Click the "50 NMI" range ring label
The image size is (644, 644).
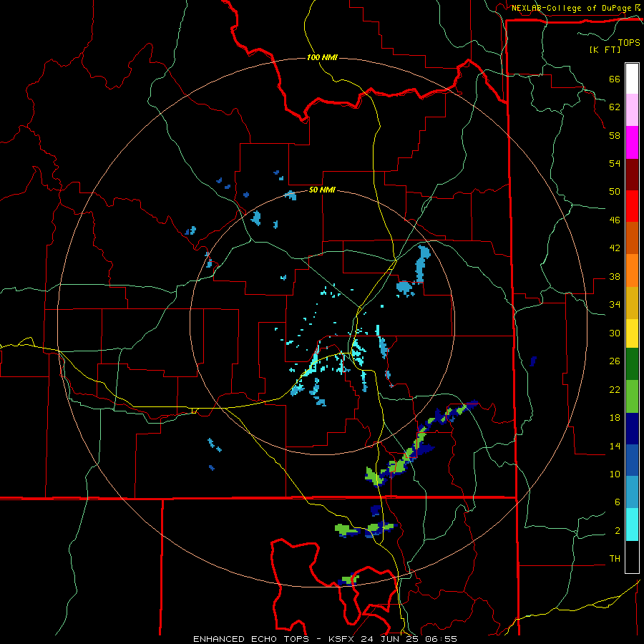[322, 190]
